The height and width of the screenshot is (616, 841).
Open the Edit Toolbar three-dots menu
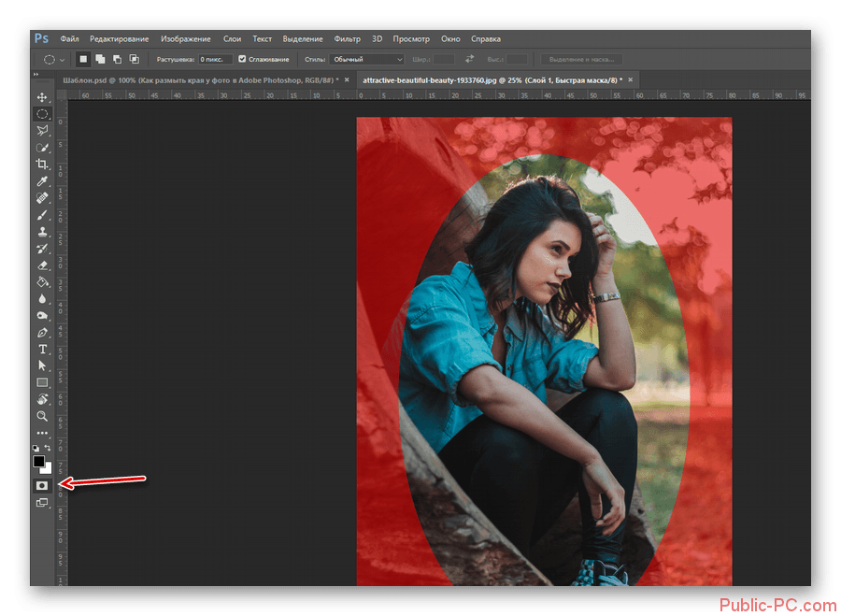click(42, 433)
